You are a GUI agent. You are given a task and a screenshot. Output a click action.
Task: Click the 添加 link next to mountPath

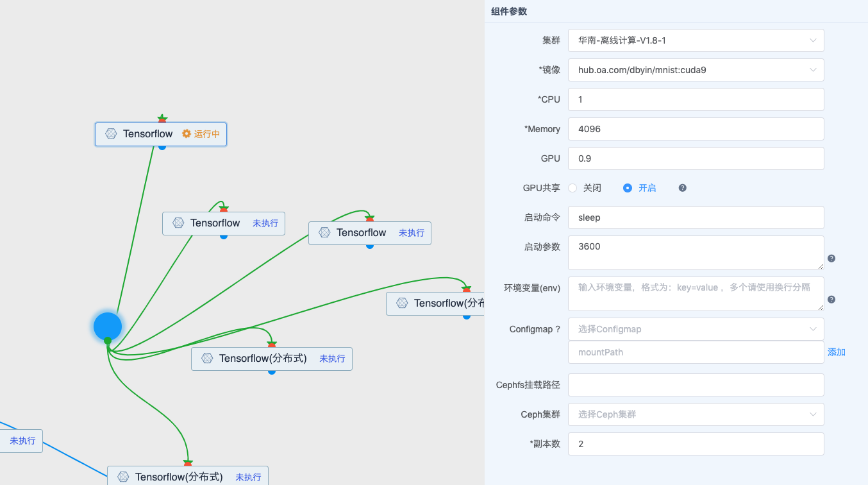837,352
